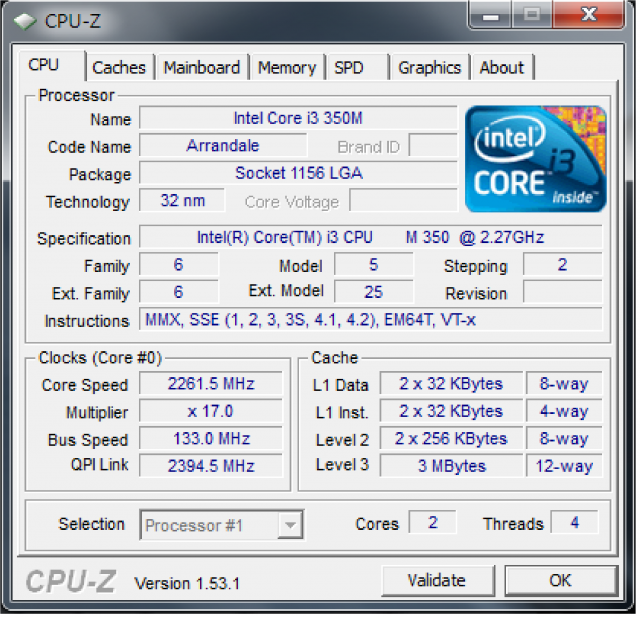This screenshot has width=640, height=617.
Task: Click the empty Brand ID field
Action: pos(435,146)
